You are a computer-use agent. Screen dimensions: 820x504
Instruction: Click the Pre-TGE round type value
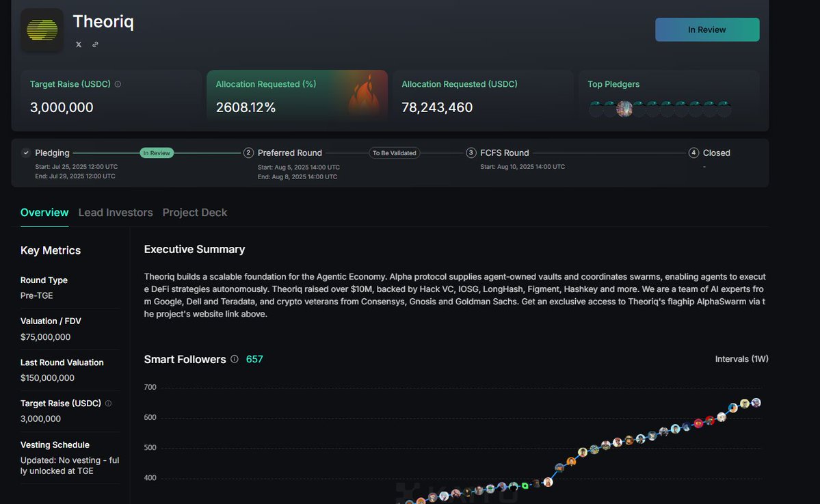pos(37,295)
